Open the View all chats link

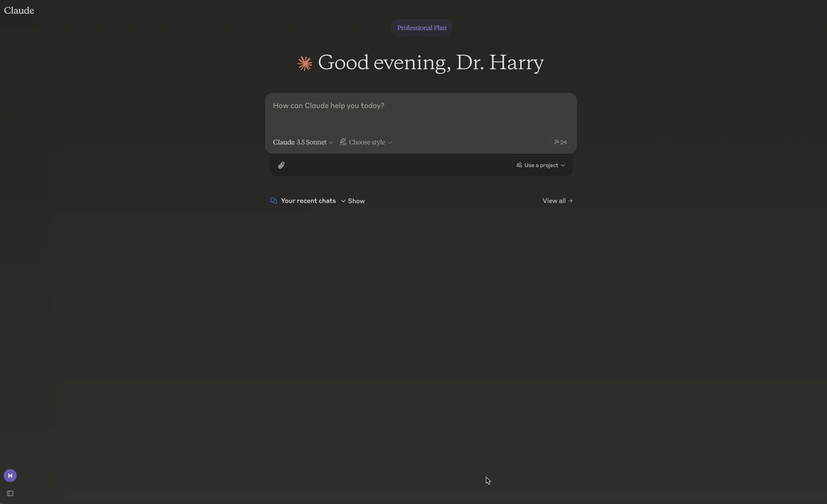click(x=554, y=201)
